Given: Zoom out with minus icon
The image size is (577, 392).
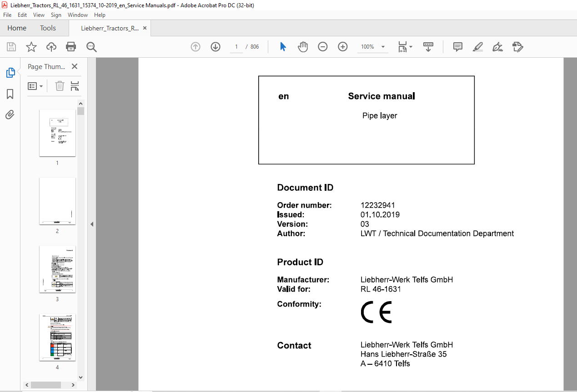Looking at the screenshot, I should tap(323, 47).
